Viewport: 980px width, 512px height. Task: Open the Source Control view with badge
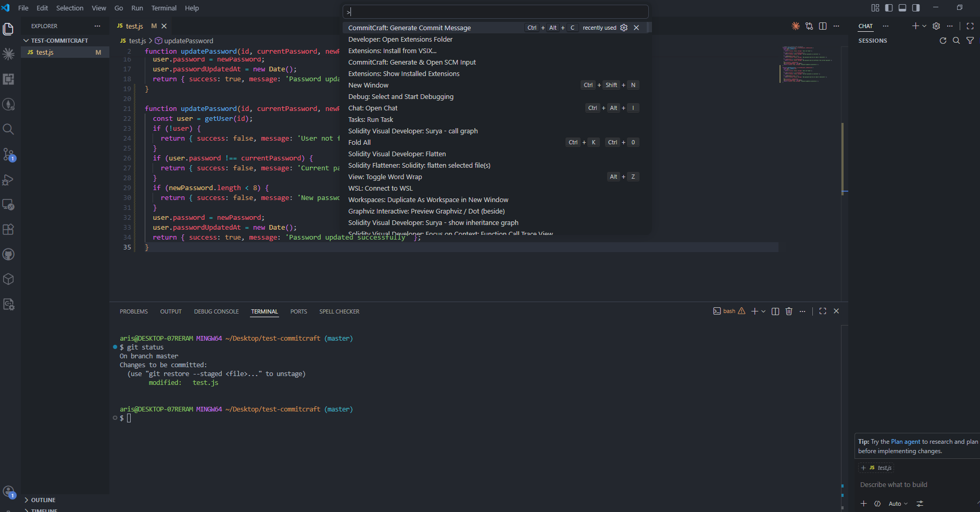8,154
